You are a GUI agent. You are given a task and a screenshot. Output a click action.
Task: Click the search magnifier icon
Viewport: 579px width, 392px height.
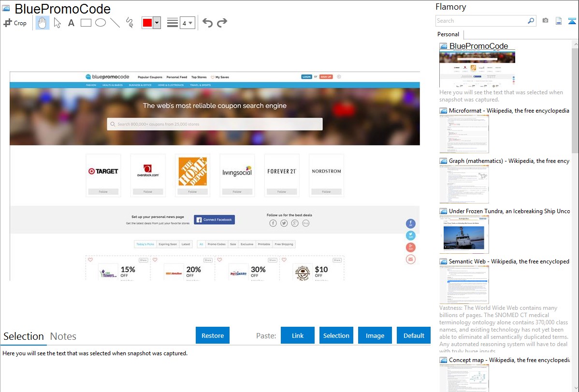[x=531, y=21]
